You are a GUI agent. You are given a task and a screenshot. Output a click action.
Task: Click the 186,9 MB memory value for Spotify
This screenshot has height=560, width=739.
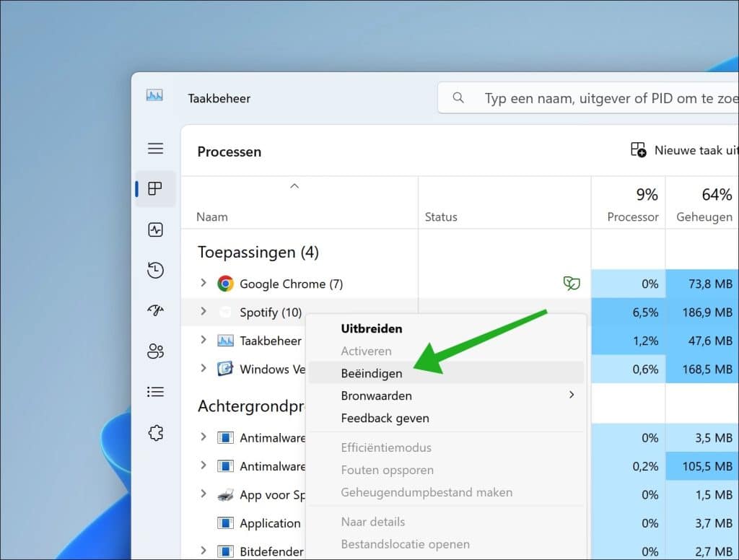tap(707, 312)
